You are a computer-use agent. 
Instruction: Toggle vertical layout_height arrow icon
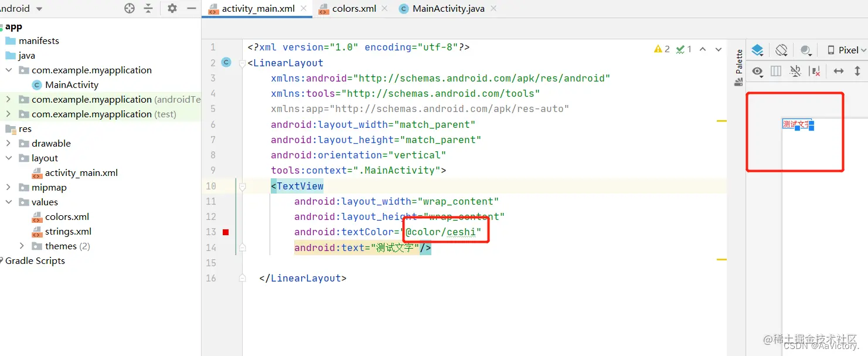[x=857, y=72]
